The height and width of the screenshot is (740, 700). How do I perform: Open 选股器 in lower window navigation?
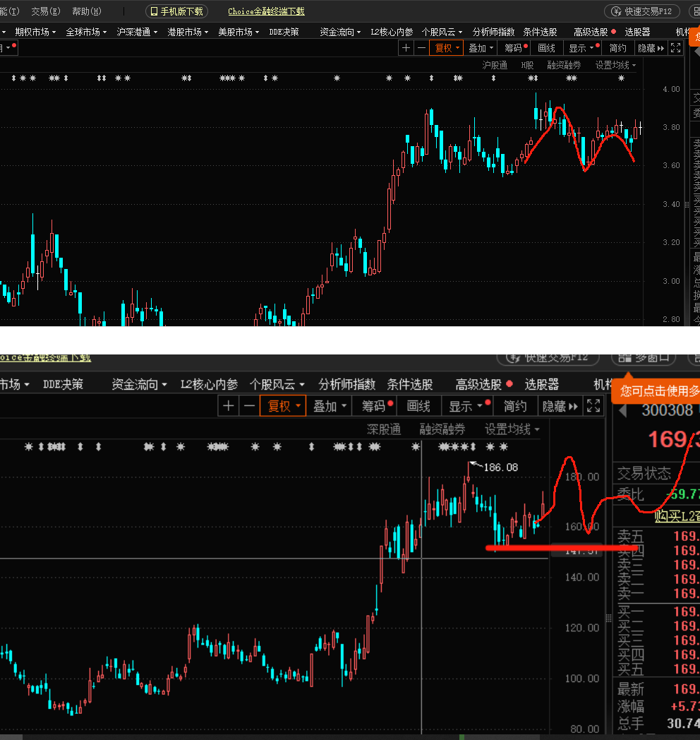click(x=541, y=384)
